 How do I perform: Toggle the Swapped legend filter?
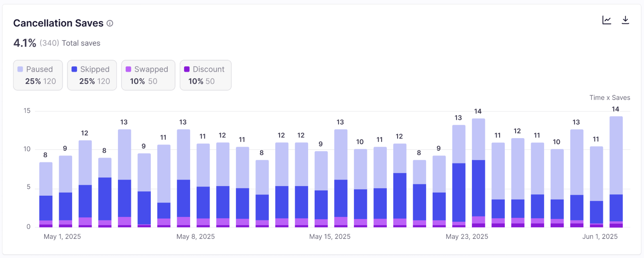point(148,75)
